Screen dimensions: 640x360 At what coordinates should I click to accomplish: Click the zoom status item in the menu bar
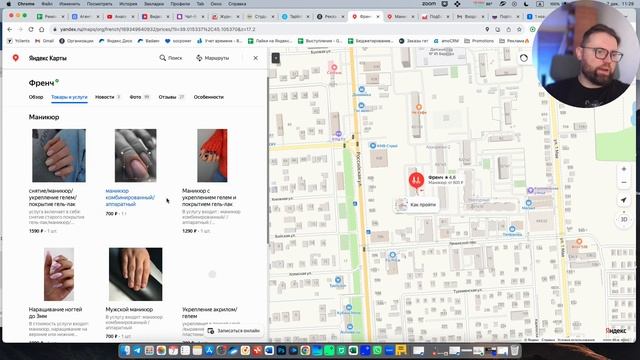(x=429, y=4)
